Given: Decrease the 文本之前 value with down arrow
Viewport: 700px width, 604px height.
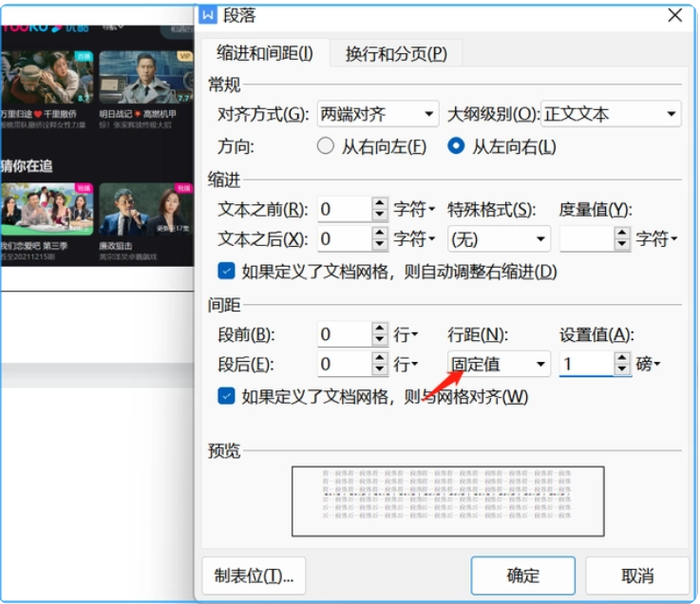Looking at the screenshot, I should 380,215.
